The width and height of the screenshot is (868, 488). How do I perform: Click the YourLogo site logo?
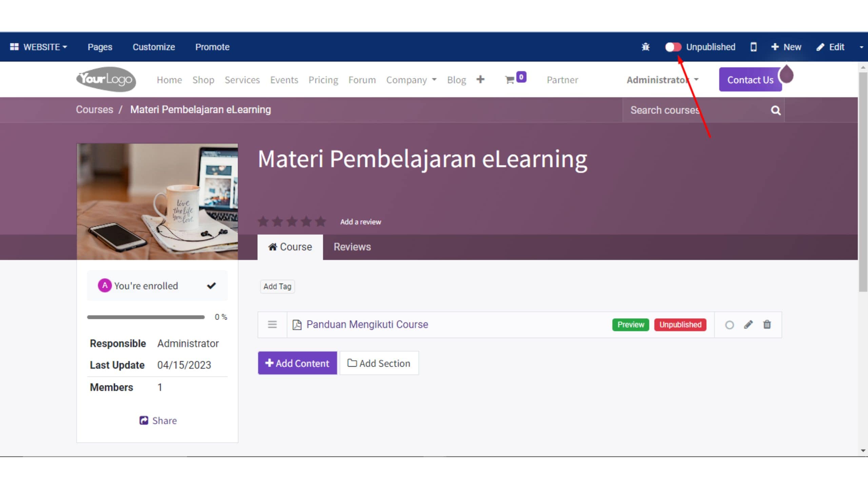[106, 79]
